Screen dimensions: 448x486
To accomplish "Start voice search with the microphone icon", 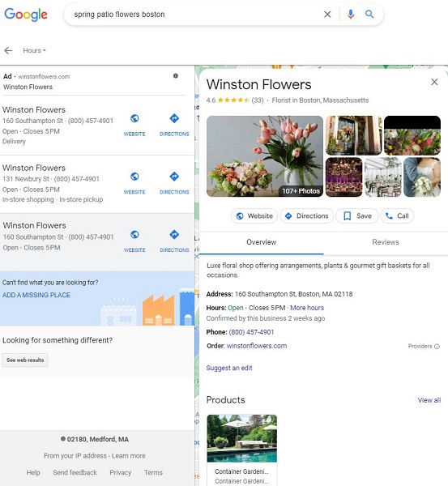I will pos(351,15).
